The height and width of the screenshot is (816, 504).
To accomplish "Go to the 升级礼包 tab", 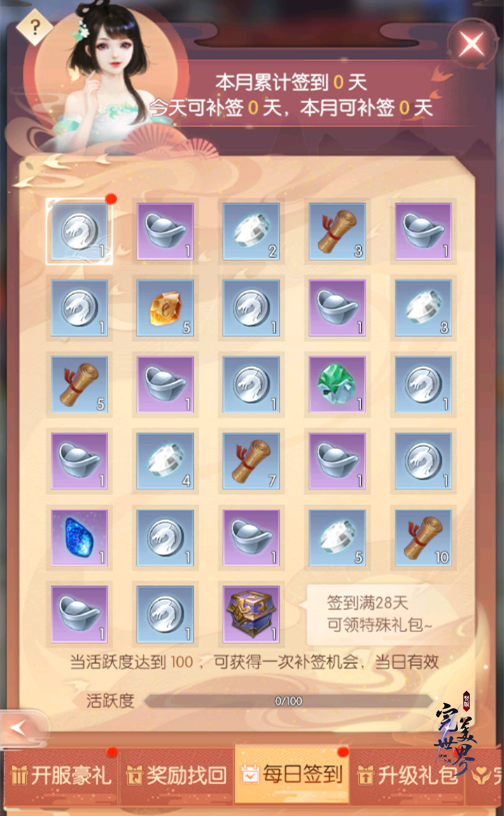I will coord(408,775).
